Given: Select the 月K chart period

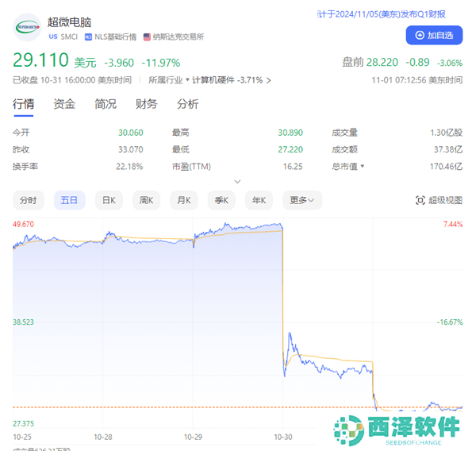Looking at the screenshot, I should pyautogui.click(x=184, y=200).
